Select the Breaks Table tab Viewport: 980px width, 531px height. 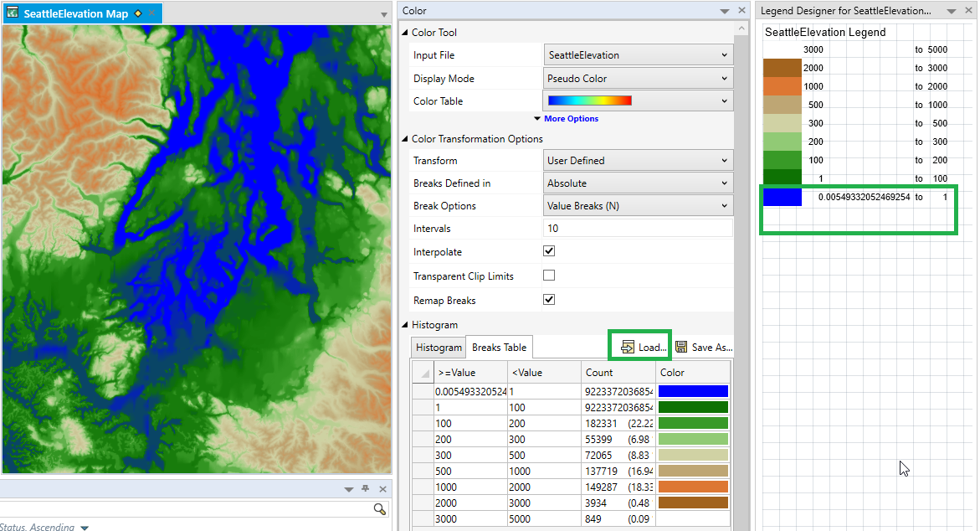(499, 346)
